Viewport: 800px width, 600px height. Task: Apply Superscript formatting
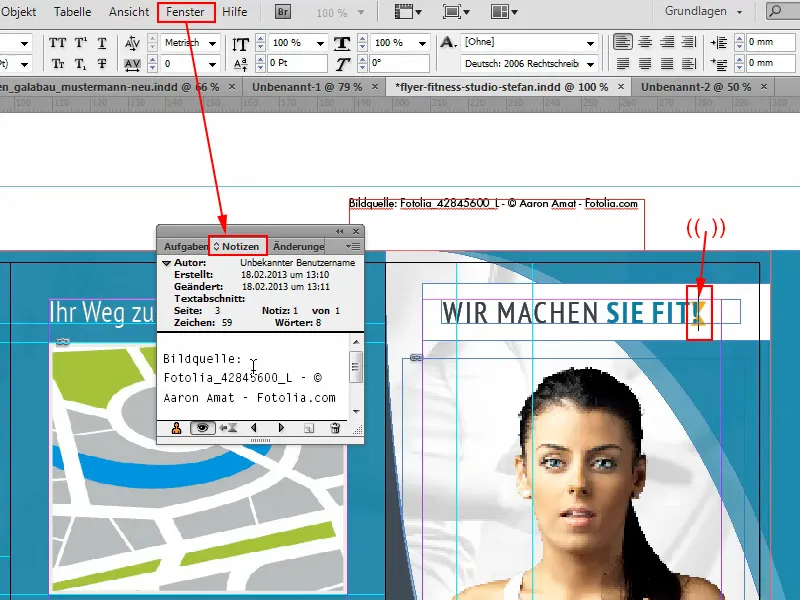coord(81,43)
